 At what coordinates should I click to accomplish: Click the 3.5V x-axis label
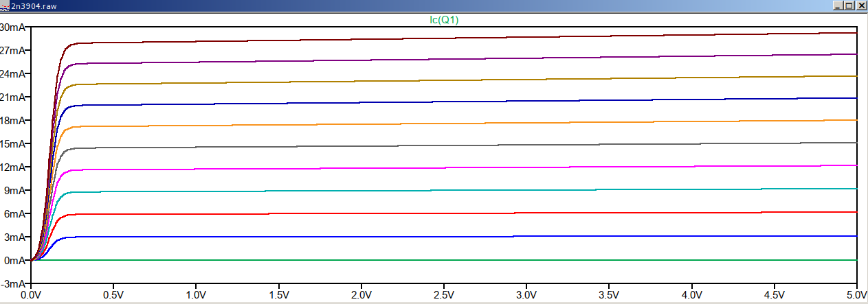click(x=608, y=295)
